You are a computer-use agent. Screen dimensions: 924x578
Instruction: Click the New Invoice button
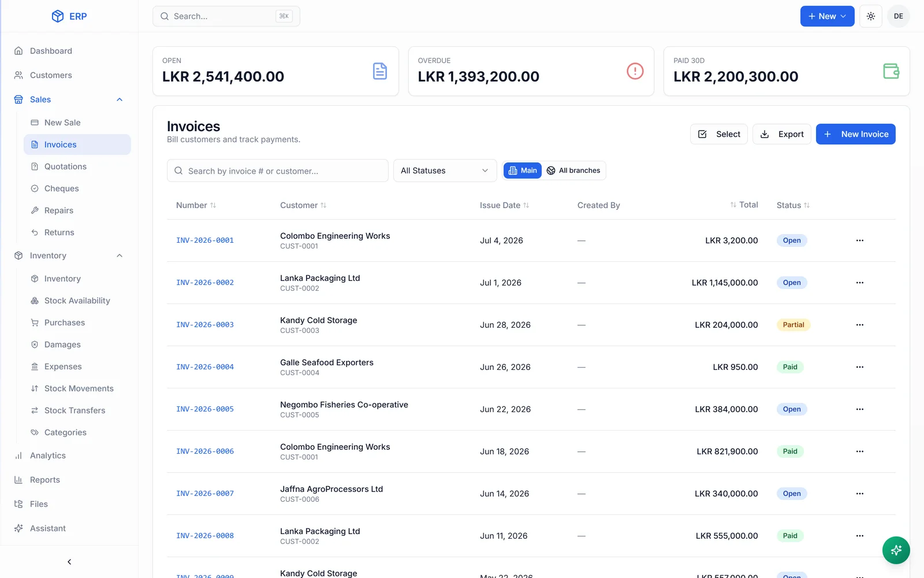coord(855,134)
